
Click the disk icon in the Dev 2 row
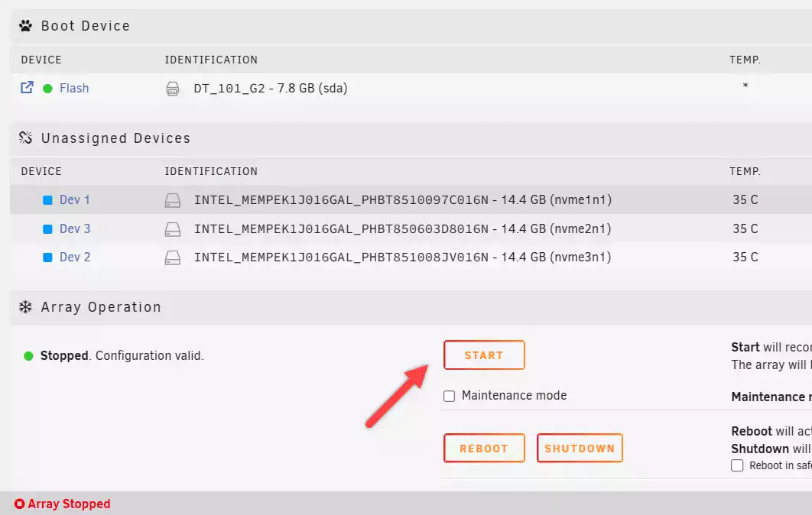[173, 257]
